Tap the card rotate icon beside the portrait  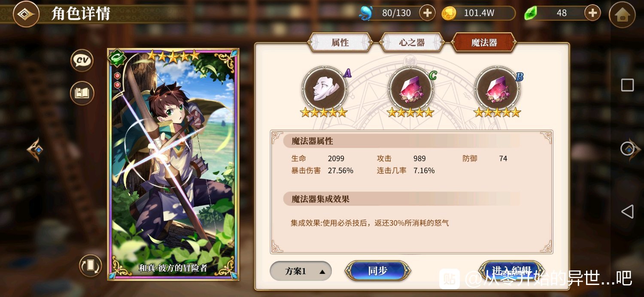click(x=91, y=266)
